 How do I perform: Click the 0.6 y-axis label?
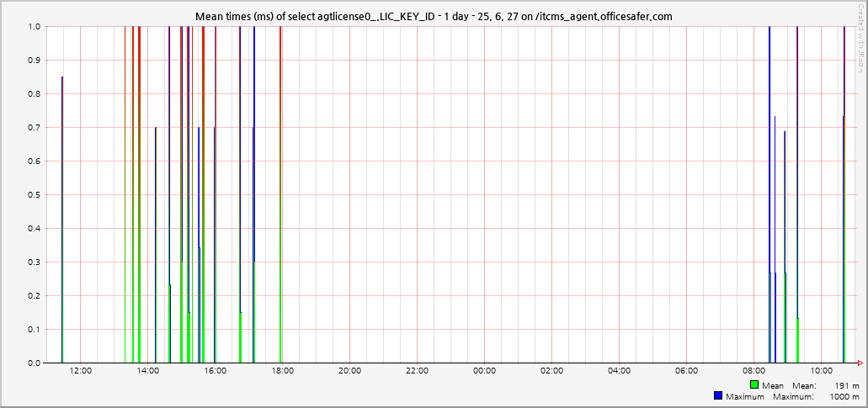point(35,162)
